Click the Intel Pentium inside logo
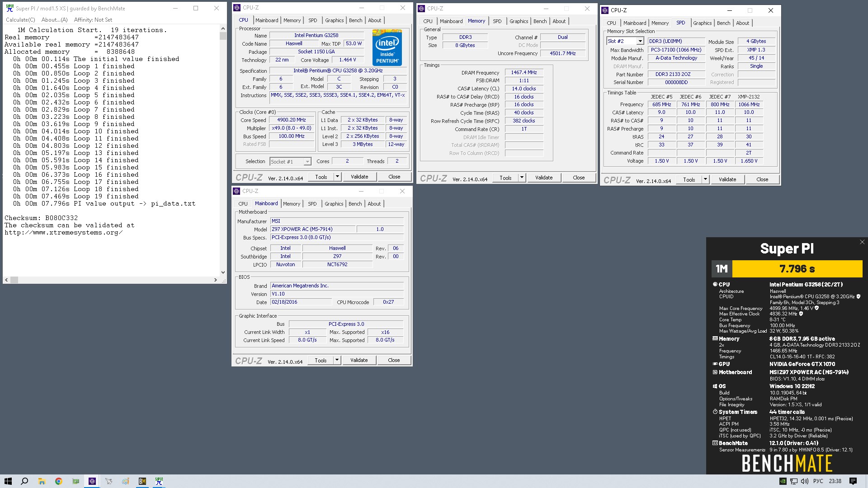This screenshot has height=488, width=868. click(x=387, y=48)
